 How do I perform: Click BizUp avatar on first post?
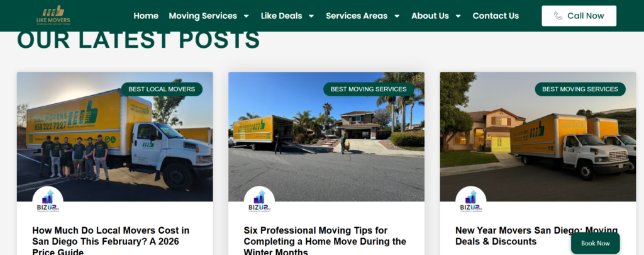coord(48,201)
